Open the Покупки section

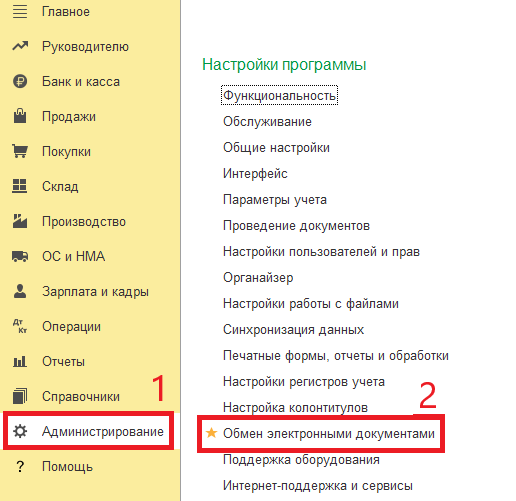pos(66,152)
